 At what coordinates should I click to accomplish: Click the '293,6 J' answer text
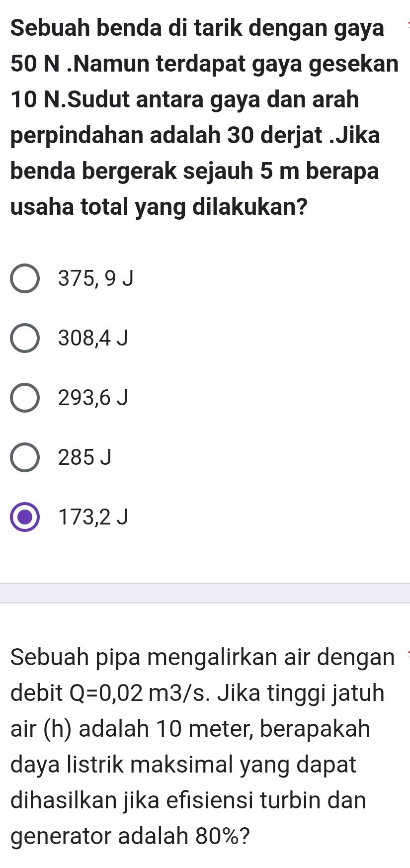93,398
